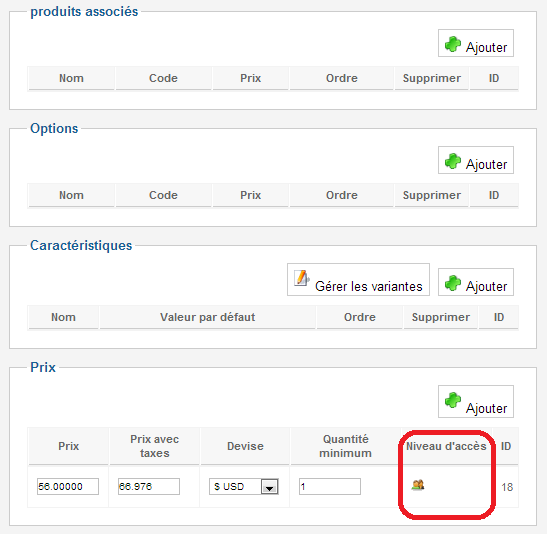Click Ordre header in Caractéristiques table

(x=360, y=317)
